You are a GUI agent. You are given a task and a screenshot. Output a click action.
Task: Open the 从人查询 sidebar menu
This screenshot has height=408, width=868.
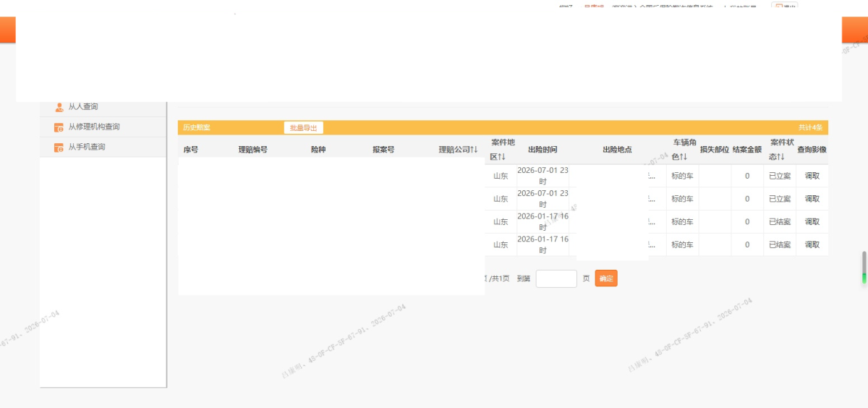click(103, 107)
